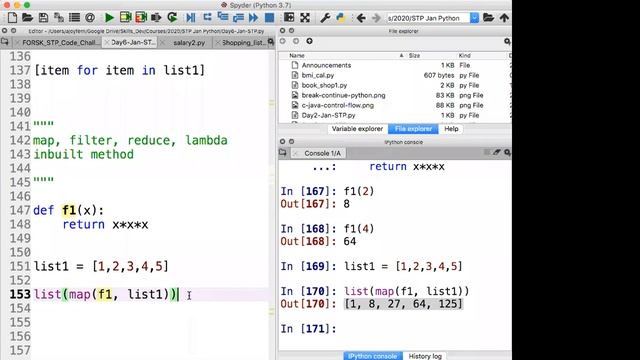Browse console tabs folder icon

(283, 153)
